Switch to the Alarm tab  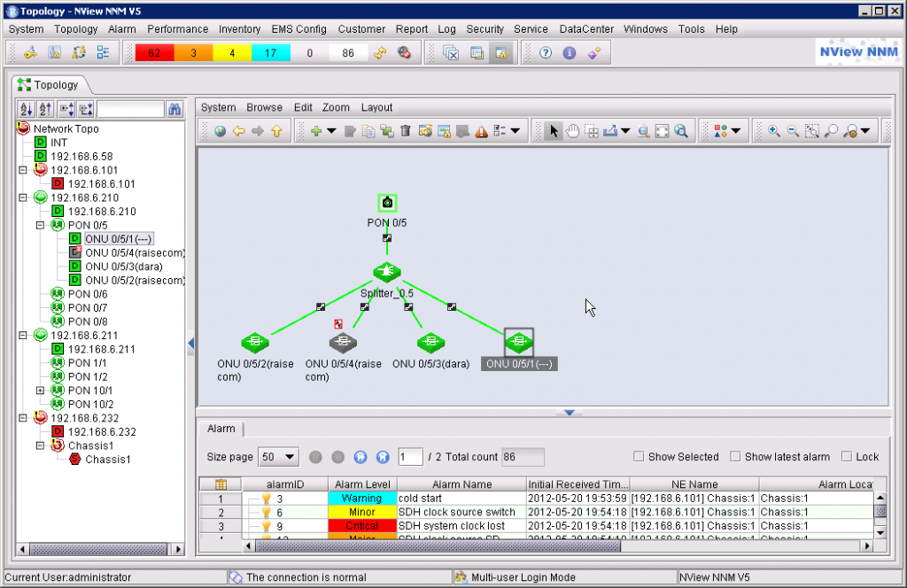tap(221, 429)
